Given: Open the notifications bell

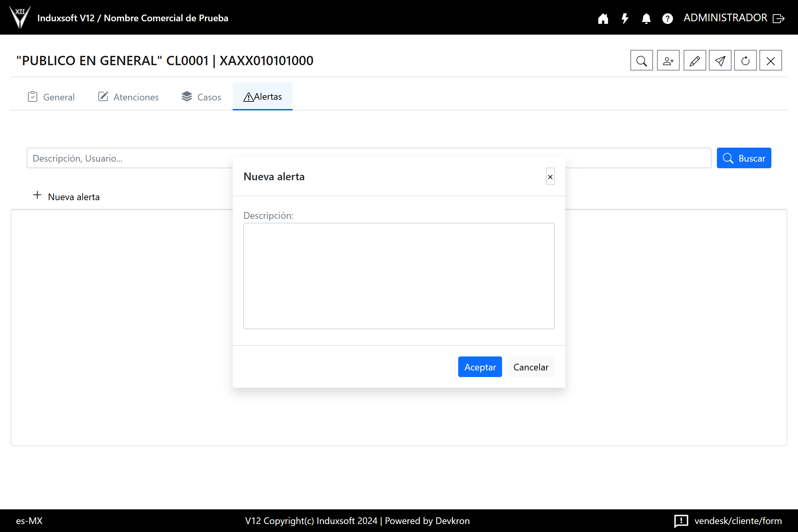Looking at the screenshot, I should pyautogui.click(x=646, y=18).
